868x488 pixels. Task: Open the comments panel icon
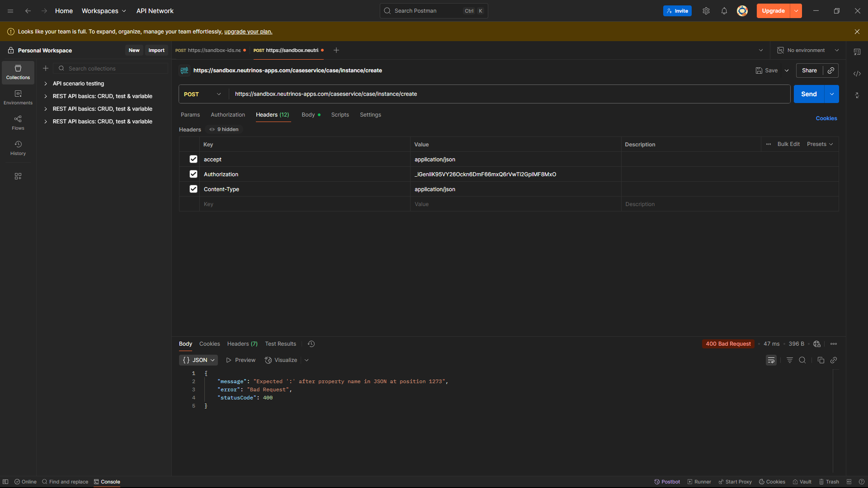point(857,52)
